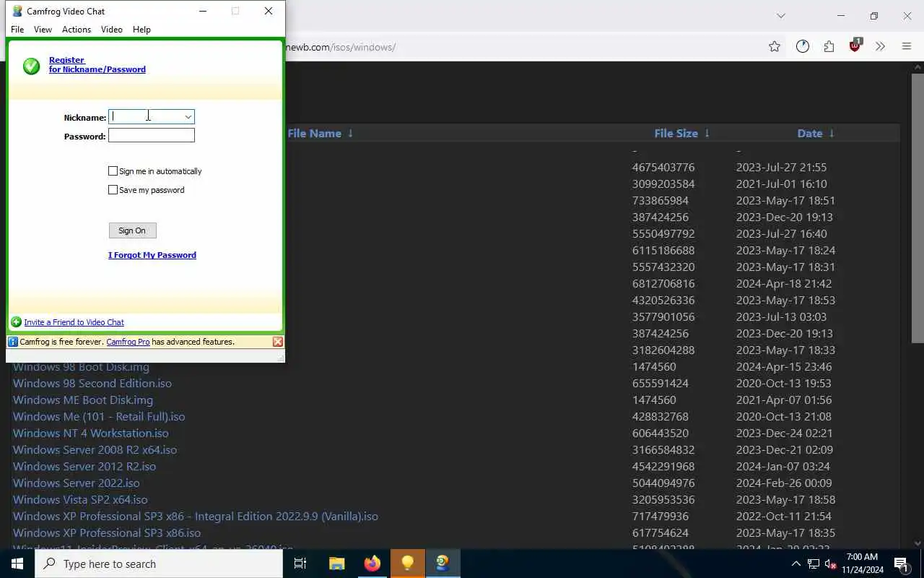Open Windows ME Boot Disk.img link
This screenshot has height=578, width=924.
pos(83,400)
